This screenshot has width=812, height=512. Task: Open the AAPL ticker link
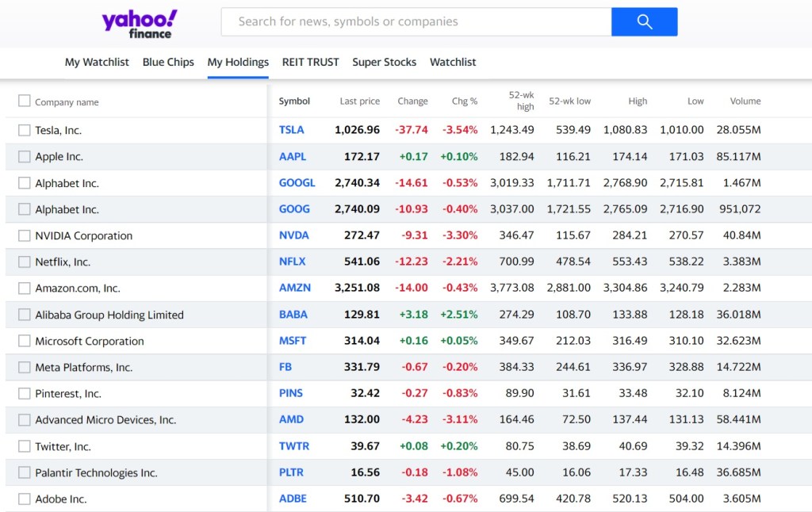(292, 156)
